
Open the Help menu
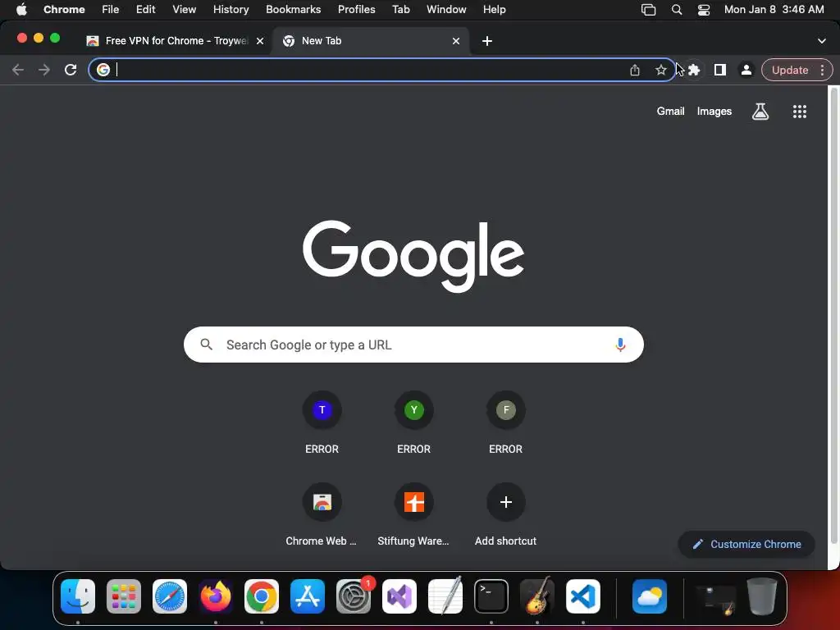coord(494,10)
